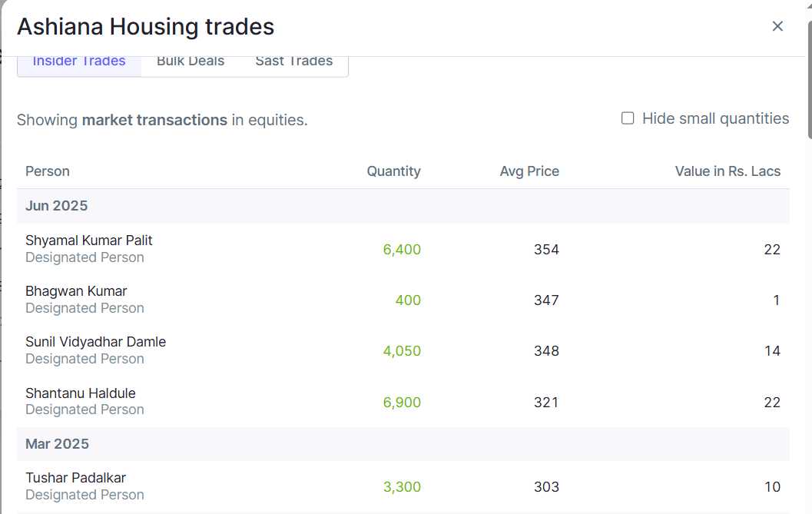Switch to the Insider Trades tab

(x=79, y=62)
